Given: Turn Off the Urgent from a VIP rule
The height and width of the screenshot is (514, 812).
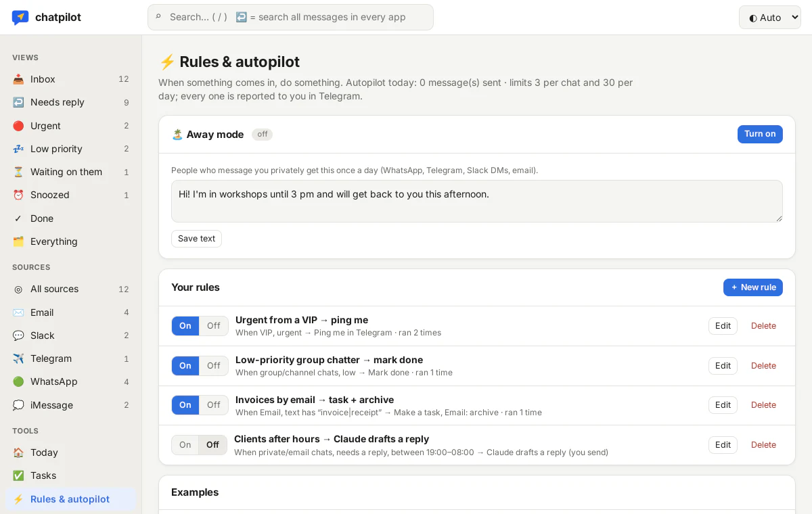Looking at the screenshot, I should 214,326.
